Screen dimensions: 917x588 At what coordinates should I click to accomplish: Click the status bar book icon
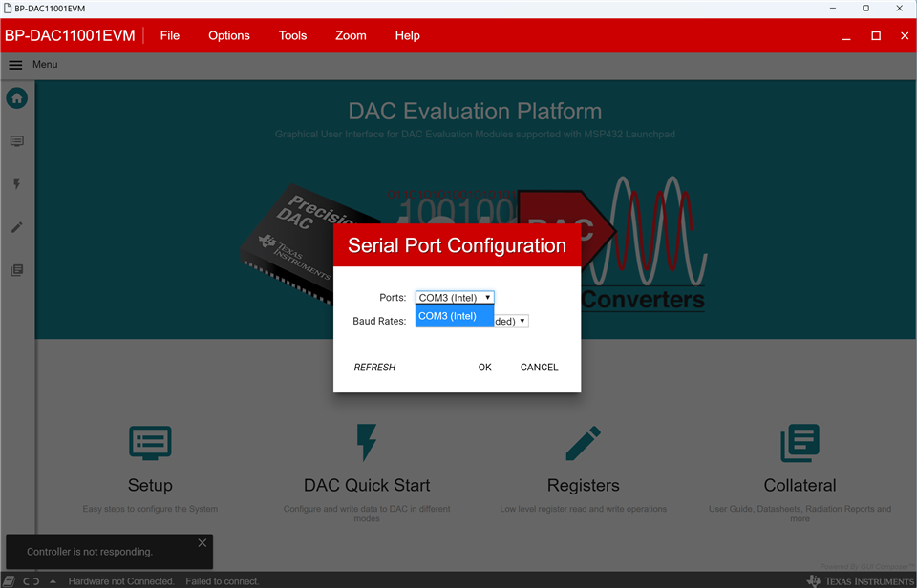[x=10, y=581]
